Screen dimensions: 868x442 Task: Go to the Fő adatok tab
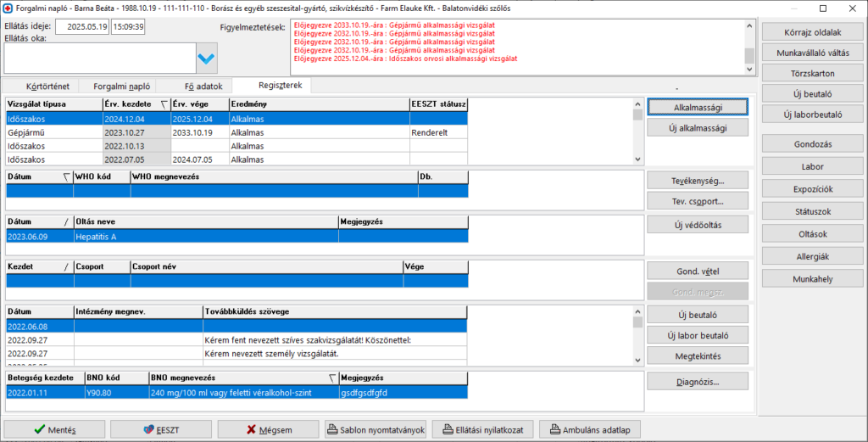203,86
